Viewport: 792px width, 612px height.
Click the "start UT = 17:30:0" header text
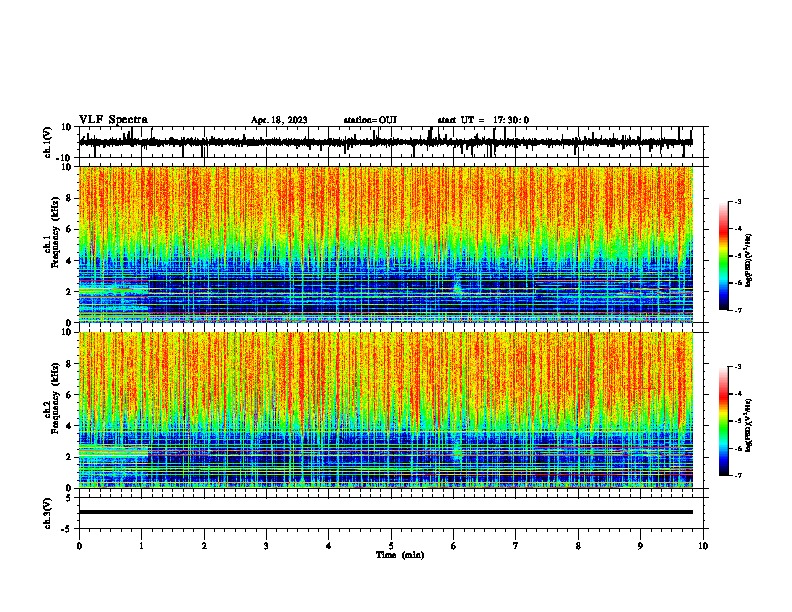coord(483,120)
